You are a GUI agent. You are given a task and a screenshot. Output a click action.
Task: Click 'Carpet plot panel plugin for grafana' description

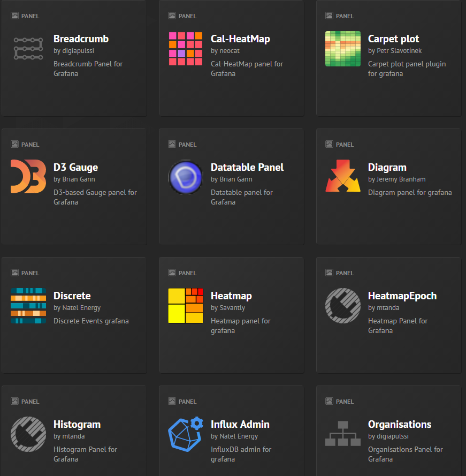click(407, 69)
